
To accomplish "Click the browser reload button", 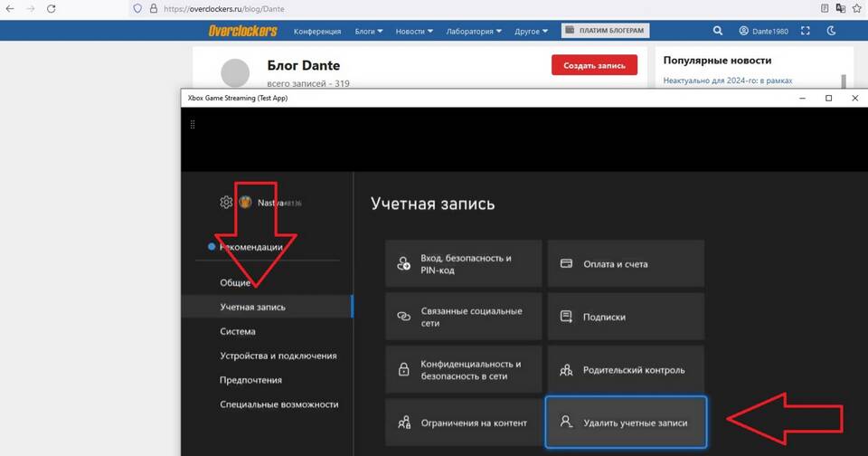I will pos(51,8).
